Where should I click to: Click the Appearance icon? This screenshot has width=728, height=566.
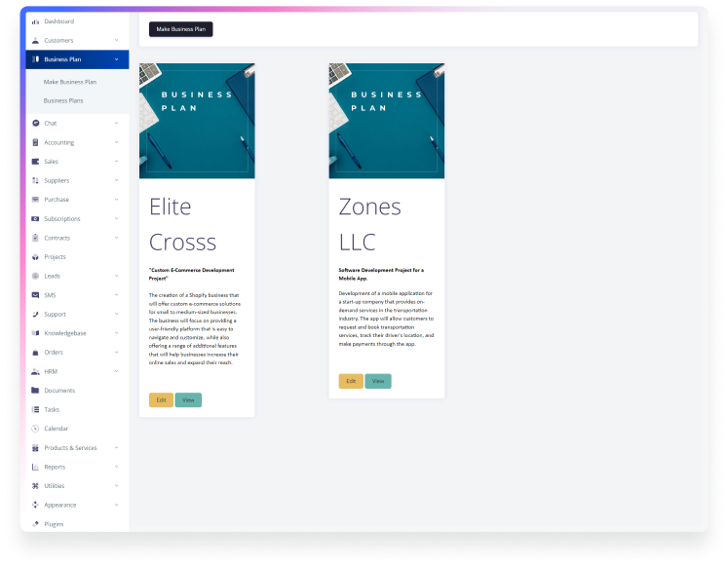(x=35, y=506)
